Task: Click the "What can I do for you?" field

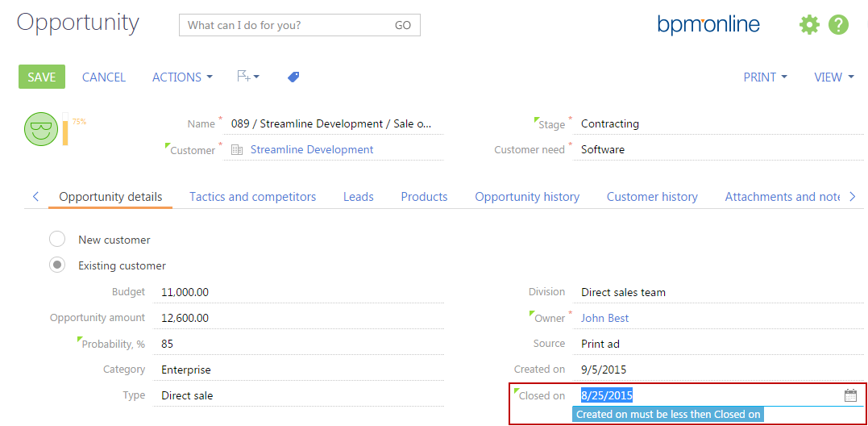Action: click(286, 25)
